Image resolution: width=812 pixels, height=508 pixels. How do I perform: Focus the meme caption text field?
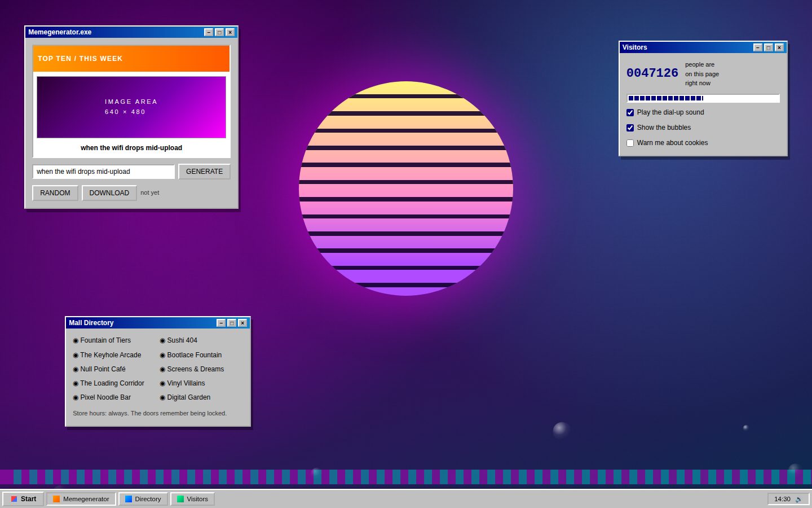point(104,172)
